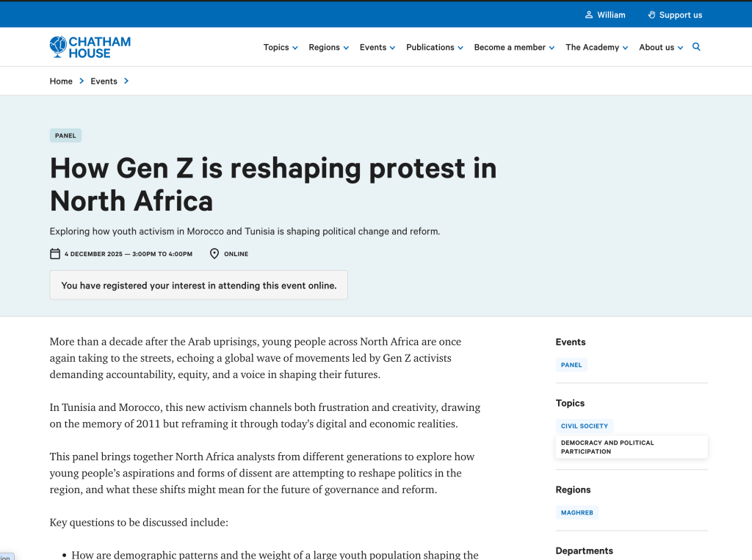This screenshot has height=560, width=752.
Task: Click the Panel tag above the headline
Action: click(65, 136)
